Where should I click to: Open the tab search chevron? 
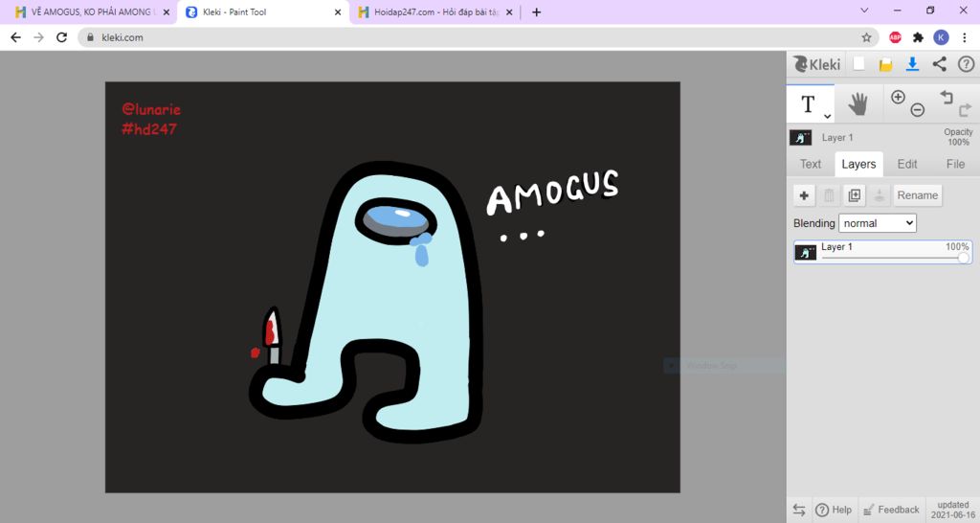tap(864, 10)
